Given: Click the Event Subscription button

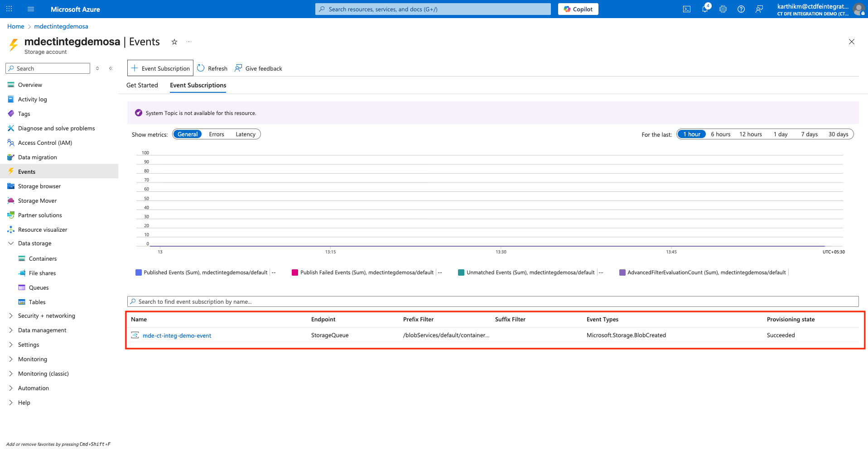Looking at the screenshot, I should (160, 68).
